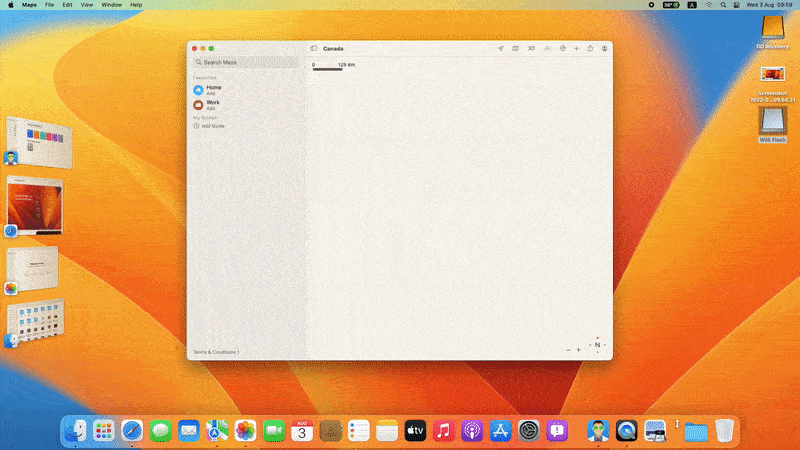The width and height of the screenshot is (800, 450).
Task: Open Mail from the Dock
Action: pyautogui.click(x=189, y=431)
